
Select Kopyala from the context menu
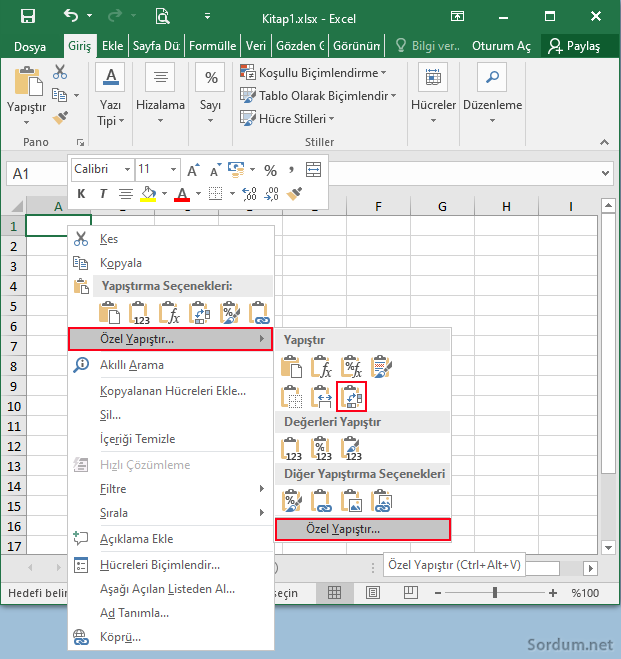pyautogui.click(x=171, y=263)
